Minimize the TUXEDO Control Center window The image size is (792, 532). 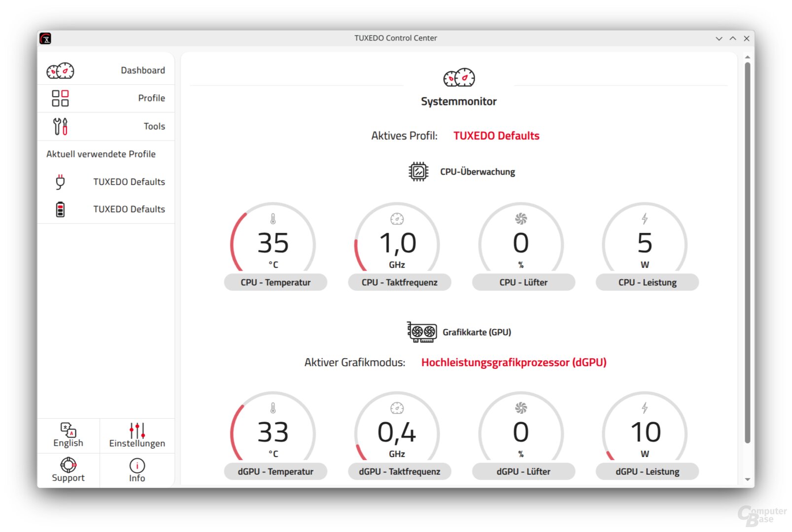point(719,38)
